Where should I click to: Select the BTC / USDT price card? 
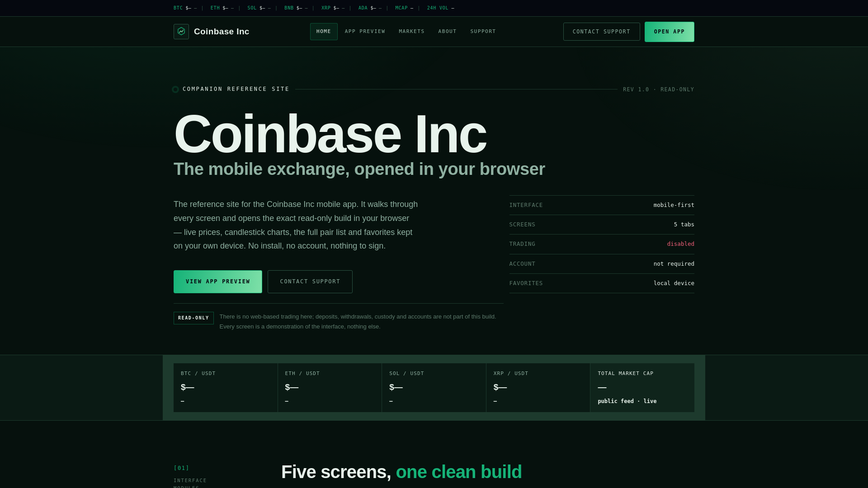226,388
